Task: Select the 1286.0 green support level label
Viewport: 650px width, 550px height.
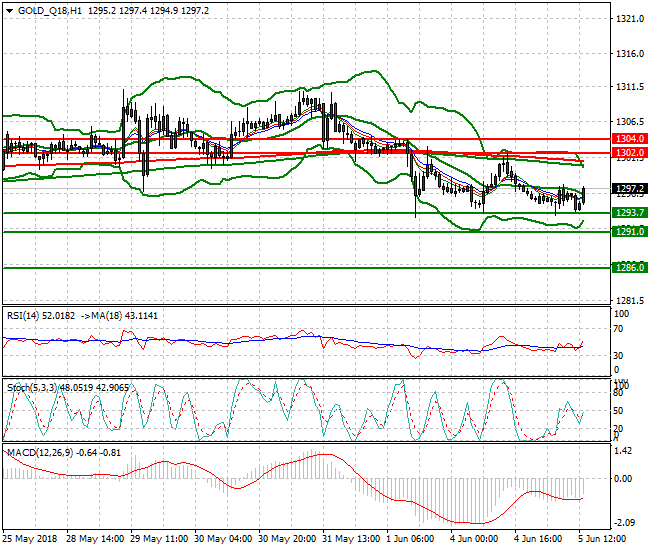Action: tap(629, 267)
